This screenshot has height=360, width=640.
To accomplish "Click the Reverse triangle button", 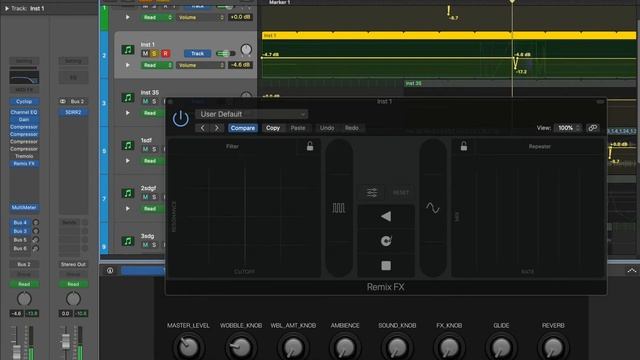I will pos(386,216).
